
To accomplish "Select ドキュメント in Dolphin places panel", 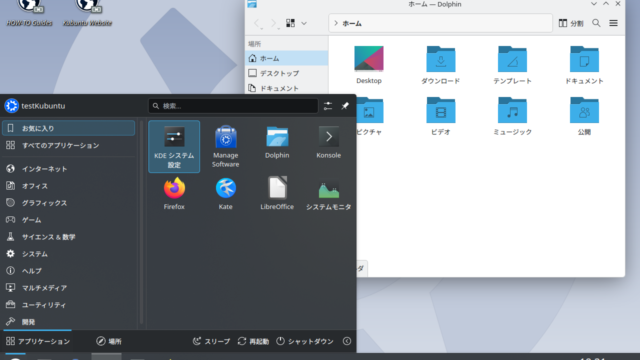I will 287,88.
